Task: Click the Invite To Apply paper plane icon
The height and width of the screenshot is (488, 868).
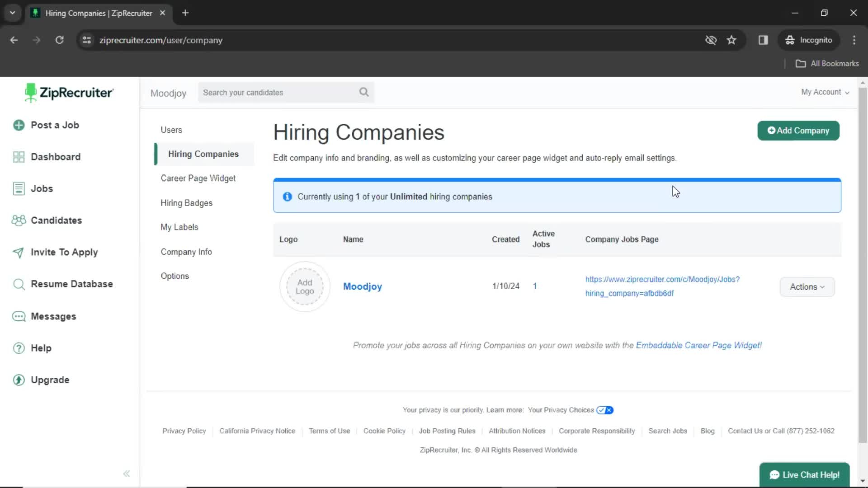Action: point(19,253)
